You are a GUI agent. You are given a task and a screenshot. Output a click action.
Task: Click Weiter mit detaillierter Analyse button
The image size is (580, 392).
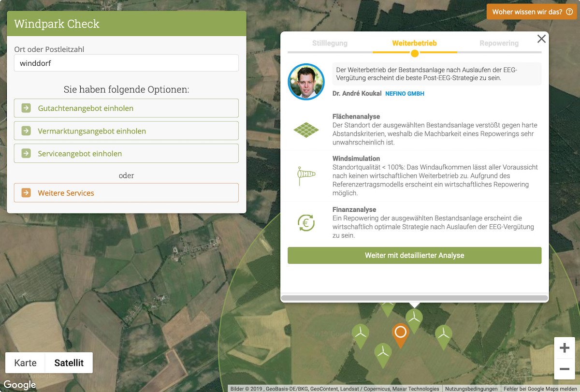click(414, 256)
